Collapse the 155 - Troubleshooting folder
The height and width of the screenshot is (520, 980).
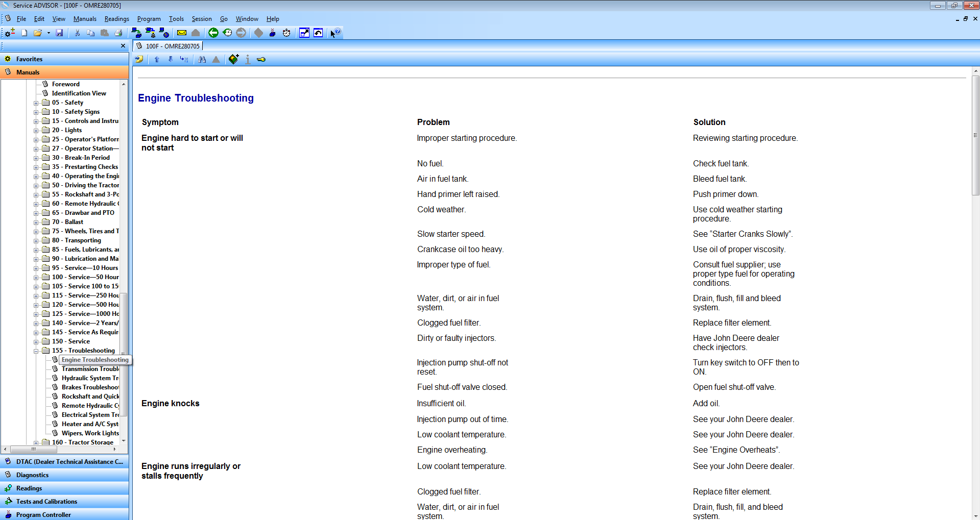[x=36, y=351]
